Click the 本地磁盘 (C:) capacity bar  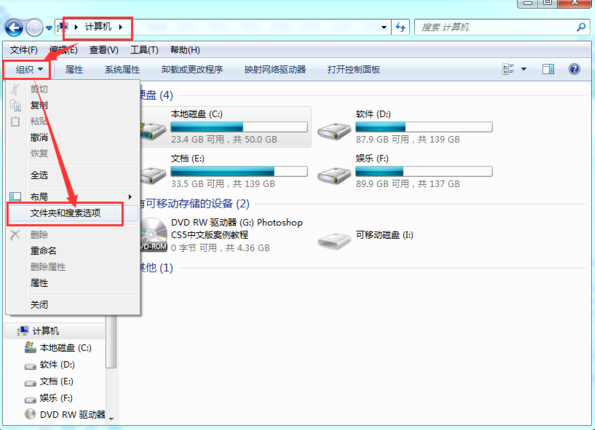pos(239,127)
